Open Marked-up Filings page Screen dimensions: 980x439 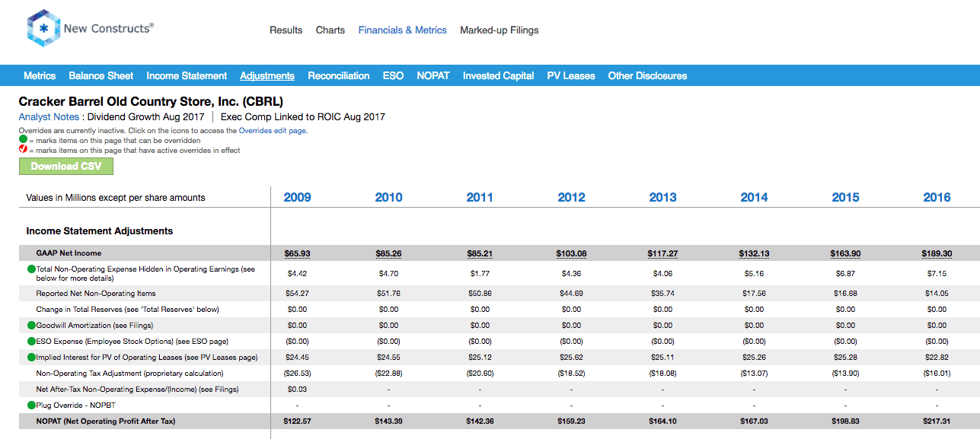click(x=500, y=30)
